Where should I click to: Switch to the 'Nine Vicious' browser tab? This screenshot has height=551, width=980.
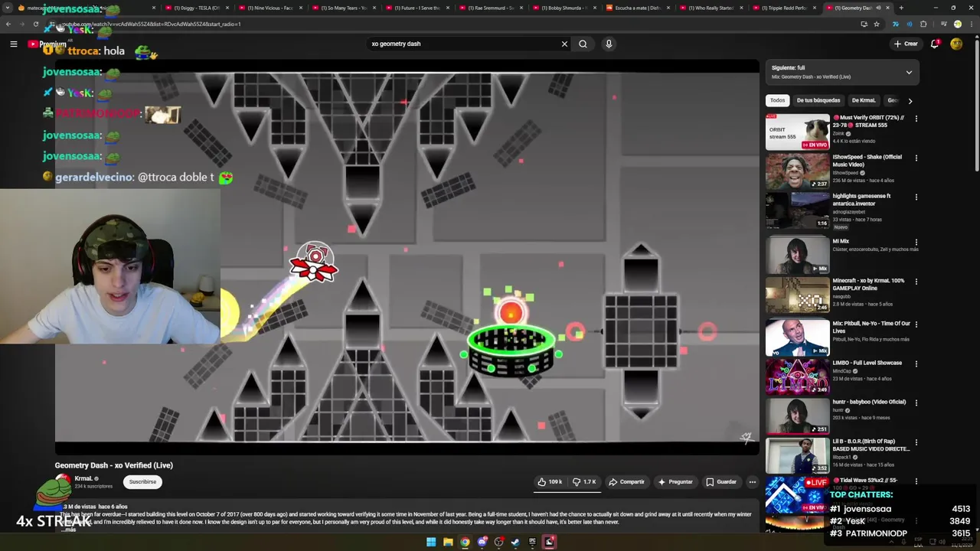pyautogui.click(x=272, y=8)
